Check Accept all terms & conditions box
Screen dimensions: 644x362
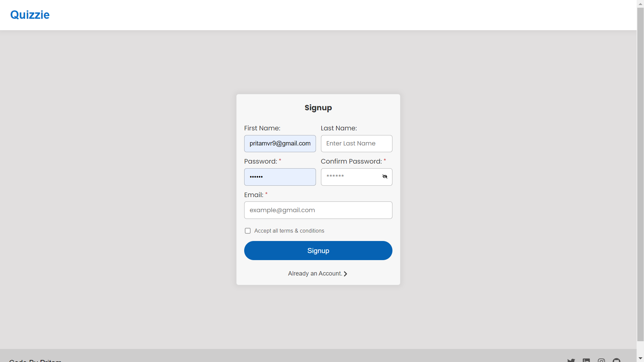[248, 231]
